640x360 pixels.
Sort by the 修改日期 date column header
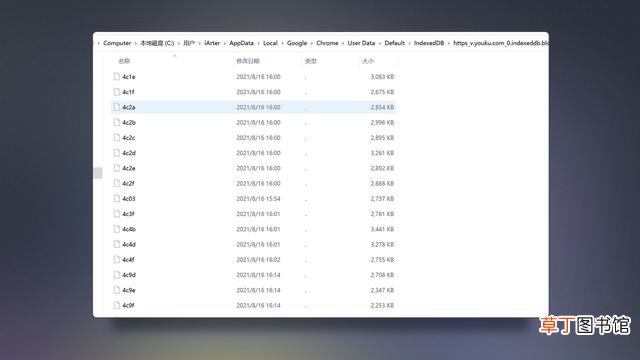pos(248,61)
